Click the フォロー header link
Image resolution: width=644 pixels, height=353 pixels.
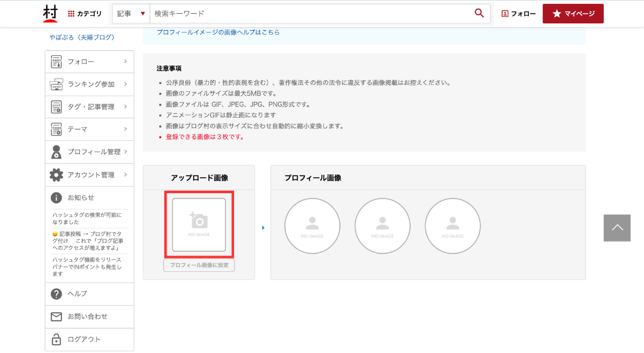(518, 14)
